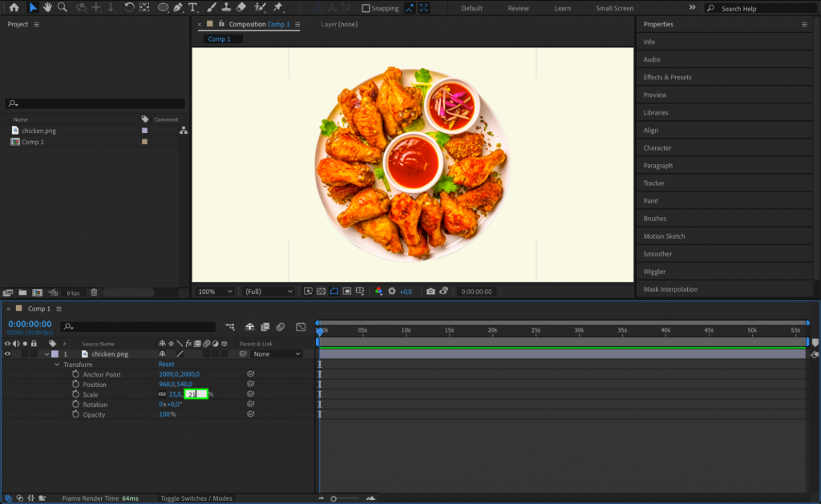Select the Clone Stamp tool
Viewport: 821px width, 504px height.
point(226,8)
